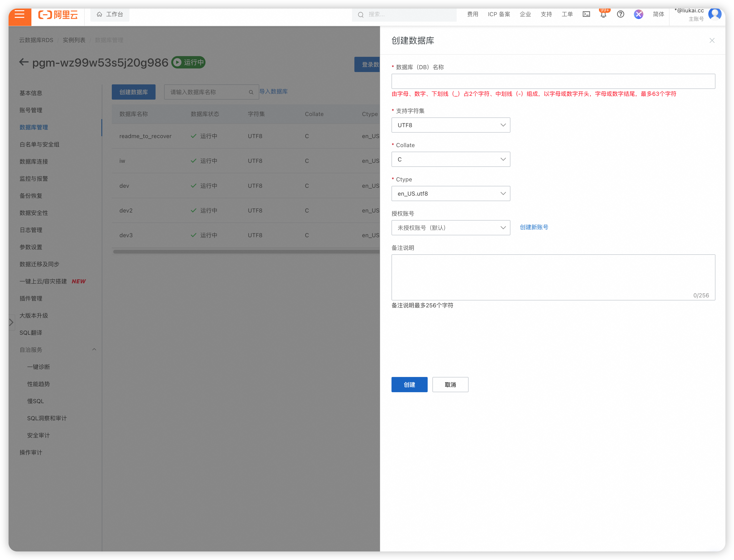Open the 授权账号 dropdown

pyautogui.click(x=450, y=228)
